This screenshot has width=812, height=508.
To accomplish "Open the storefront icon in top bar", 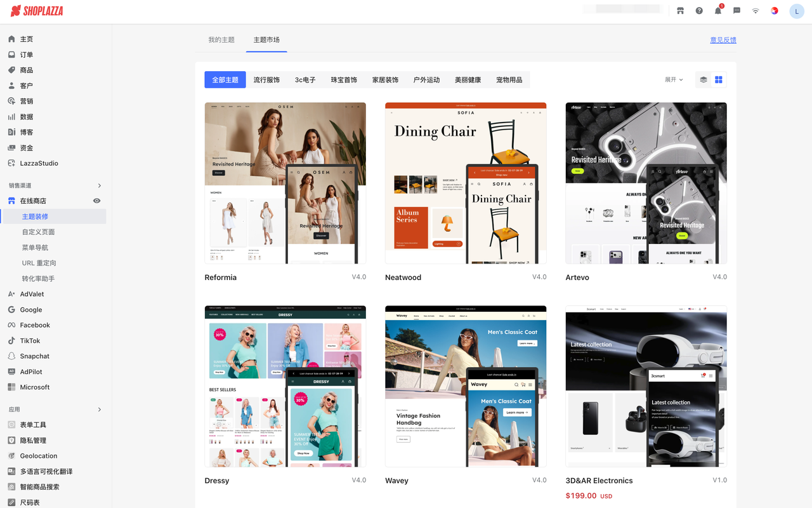I will (x=680, y=11).
